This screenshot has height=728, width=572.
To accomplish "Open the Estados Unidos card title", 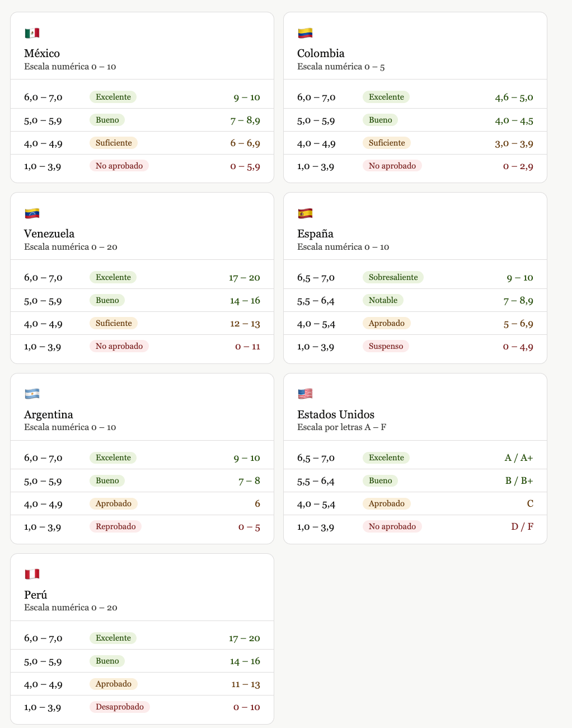I will pos(336,414).
